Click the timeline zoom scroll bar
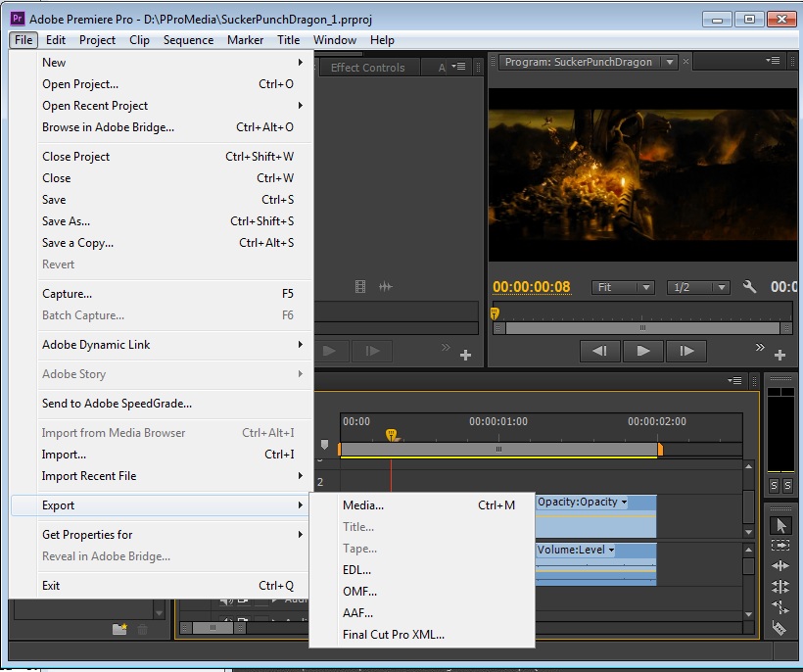The width and height of the screenshot is (803, 672). 499,450
